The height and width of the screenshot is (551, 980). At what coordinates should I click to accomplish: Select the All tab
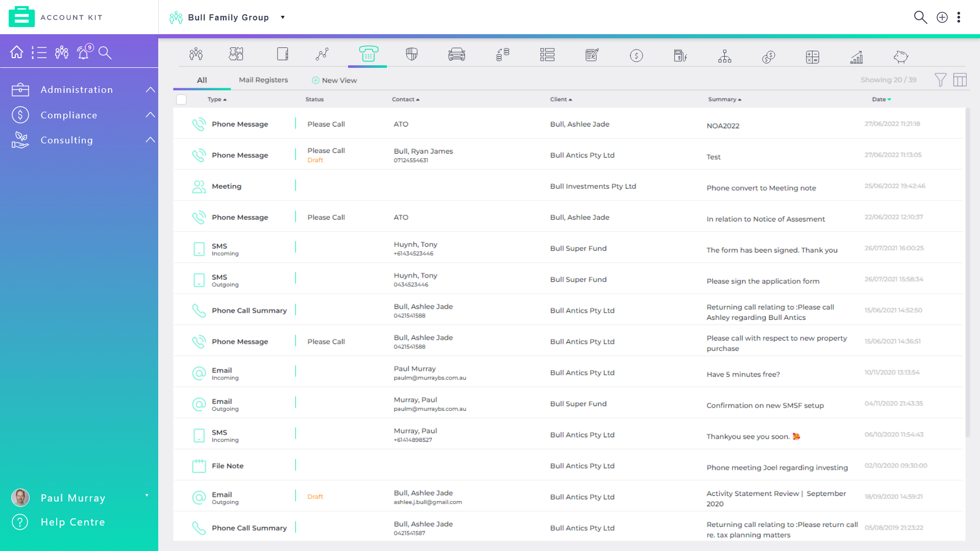pyautogui.click(x=202, y=80)
